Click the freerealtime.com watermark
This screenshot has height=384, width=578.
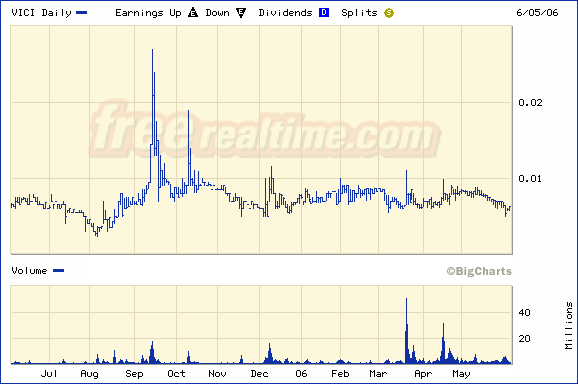click(264, 129)
